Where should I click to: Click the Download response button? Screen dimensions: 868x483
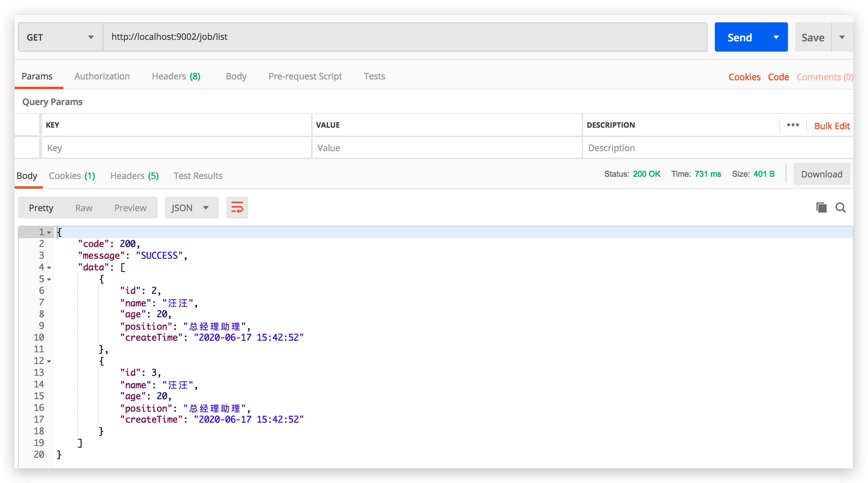tap(822, 174)
